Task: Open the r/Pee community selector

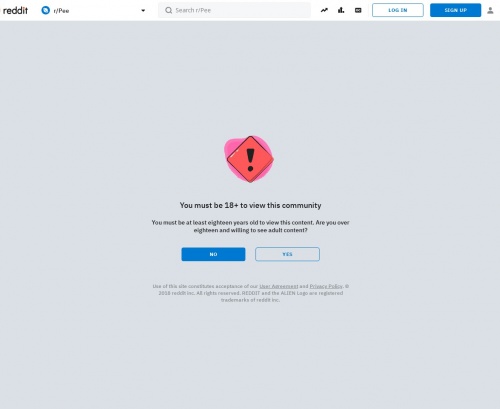Action: pyautogui.click(x=93, y=10)
